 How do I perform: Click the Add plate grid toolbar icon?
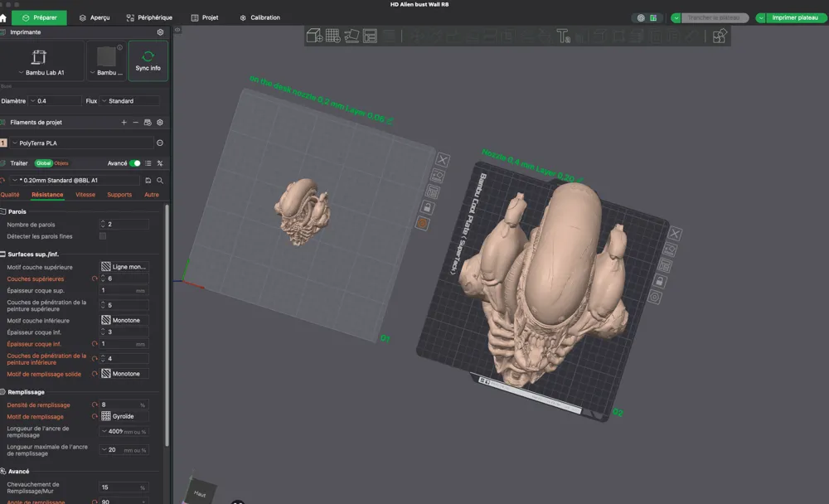(x=332, y=36)
